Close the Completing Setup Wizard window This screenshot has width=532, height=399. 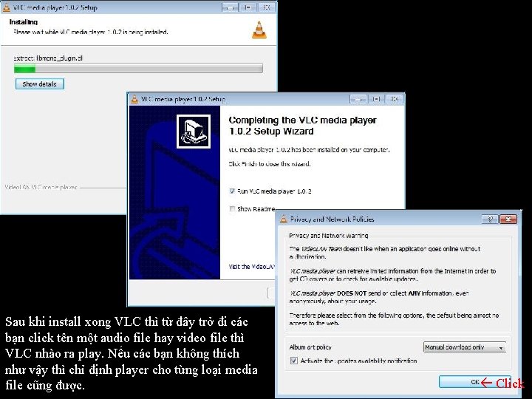click(395, 99)
